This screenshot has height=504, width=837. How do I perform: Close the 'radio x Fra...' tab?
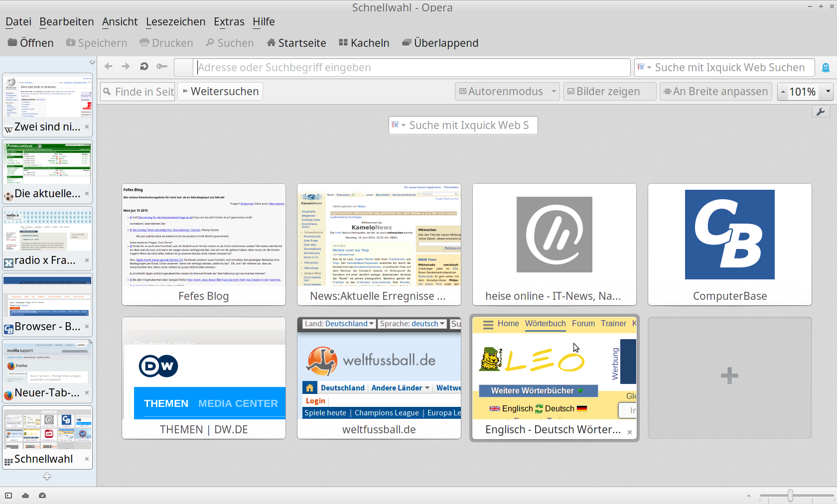pyautogui.click(x=87, y=260)
